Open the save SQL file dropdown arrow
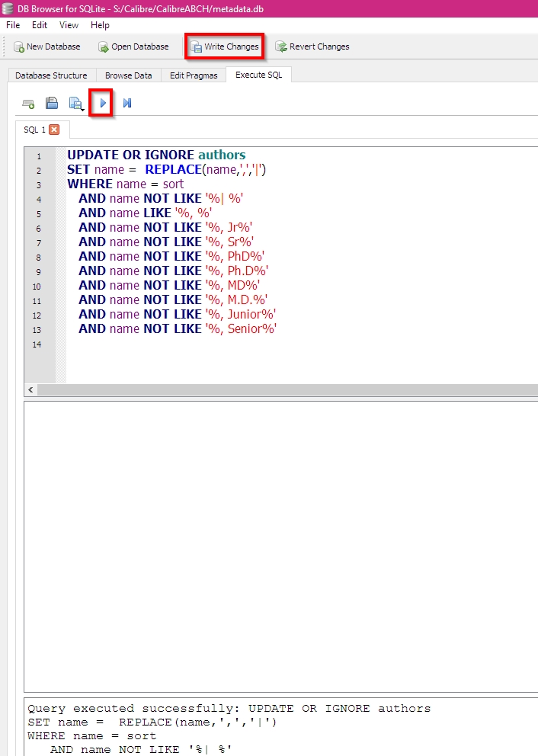Viewport: 538px width, 756px height. [x=83, y=110]
